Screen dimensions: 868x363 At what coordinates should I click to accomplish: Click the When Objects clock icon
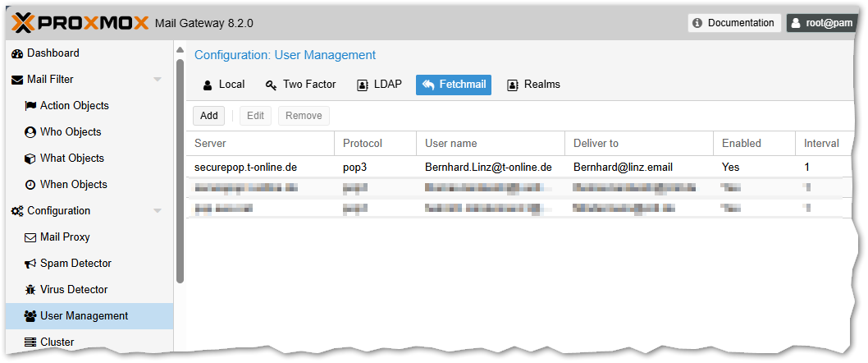click(30, 185)
